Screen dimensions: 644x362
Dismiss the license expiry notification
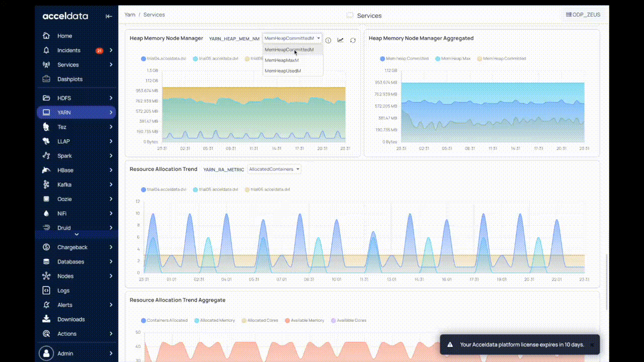pyautogui.click(x=592, y=345)
